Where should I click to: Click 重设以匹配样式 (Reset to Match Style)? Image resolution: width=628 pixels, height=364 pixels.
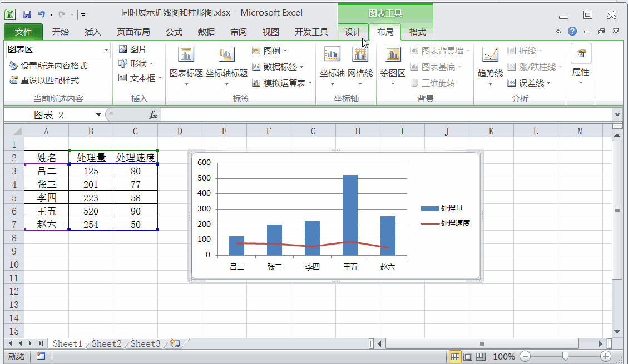(44, 81)
